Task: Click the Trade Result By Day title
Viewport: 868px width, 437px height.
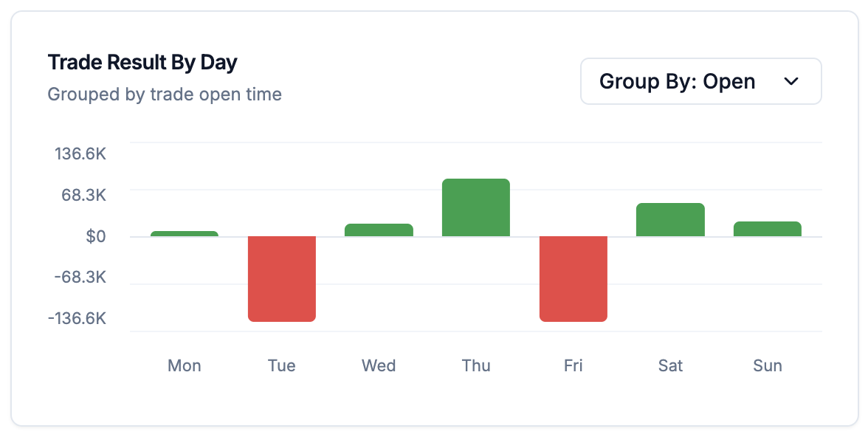Action: 142,62
